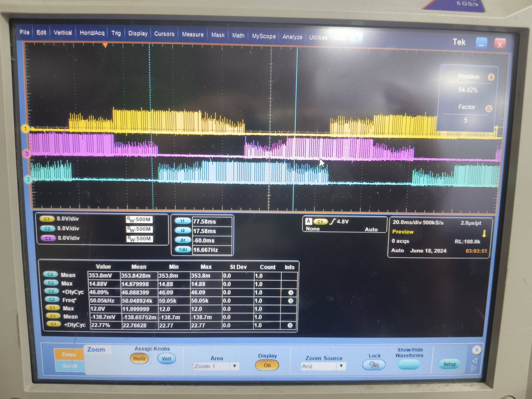532x399 pixels.
Task: Click the t2 cursor readout badge
Action: 183,231
